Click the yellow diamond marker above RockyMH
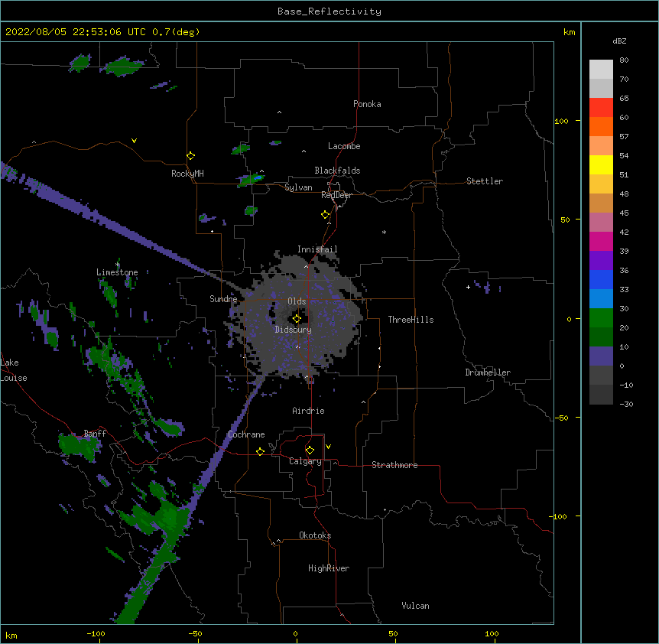This screenshot has height=644, width=659. [x=190, y=156]
